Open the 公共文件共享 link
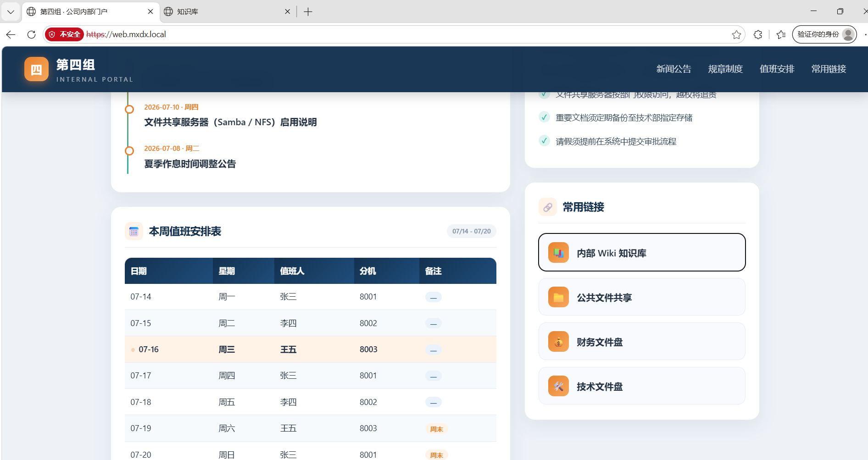Image resolution: width=868 pixels, height=460 pixels. coord(642,297)
